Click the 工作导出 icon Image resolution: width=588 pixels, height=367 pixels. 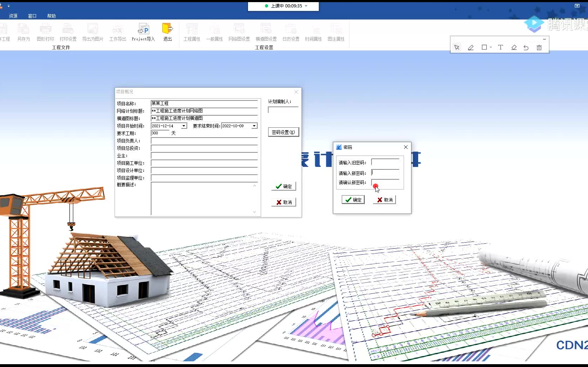(117, 32)
